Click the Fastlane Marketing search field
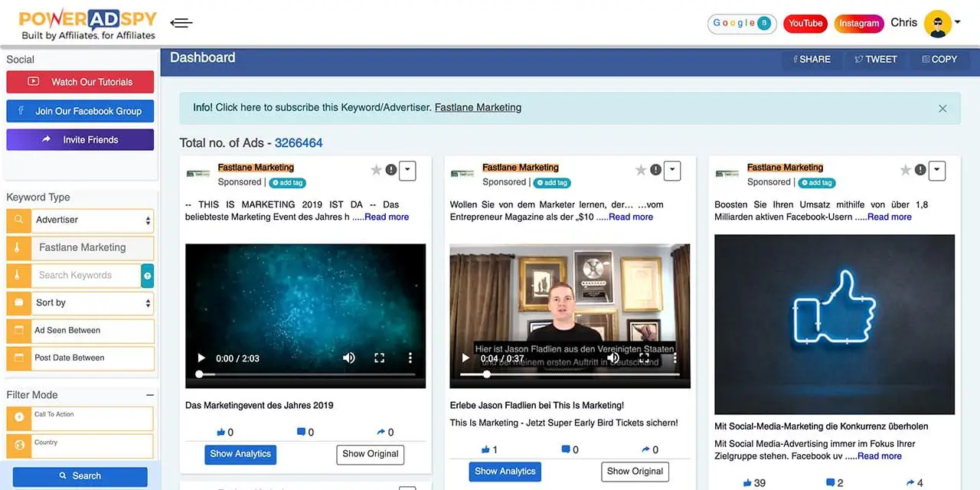The height and width of the screenshot is (490, 980). coord(92,248)
